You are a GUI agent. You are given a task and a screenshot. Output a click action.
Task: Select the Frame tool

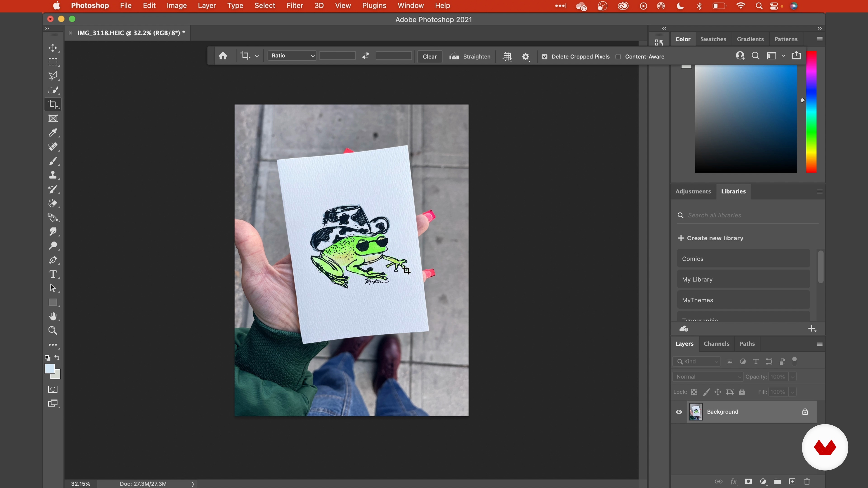coord(53,119)
